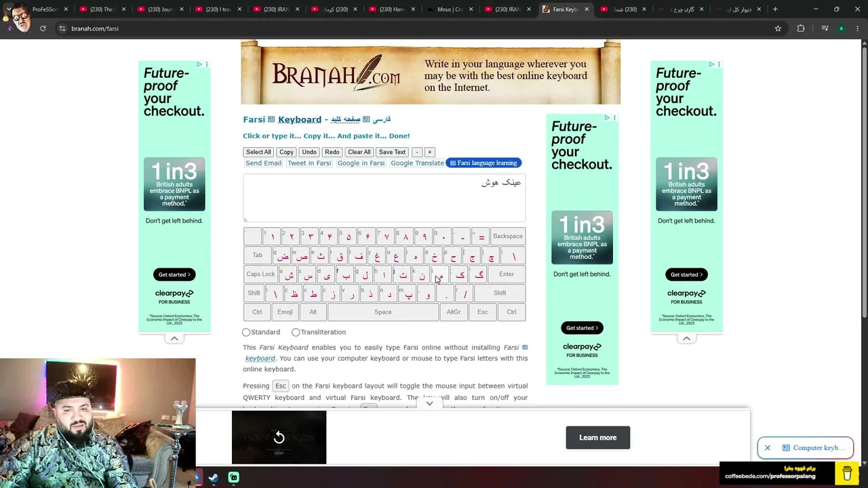The image size is (868, 488).
Task: Toggle the Alt virtual key
Action: click(313, 312)
